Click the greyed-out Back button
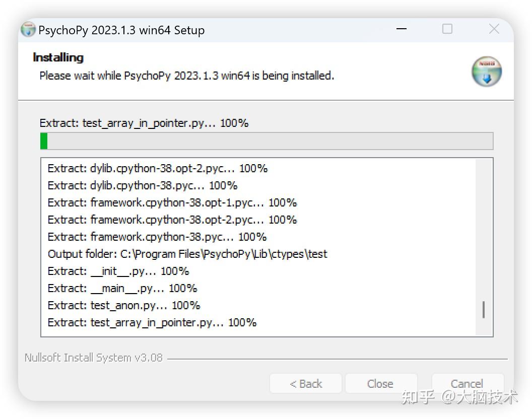 click(305, 384)
